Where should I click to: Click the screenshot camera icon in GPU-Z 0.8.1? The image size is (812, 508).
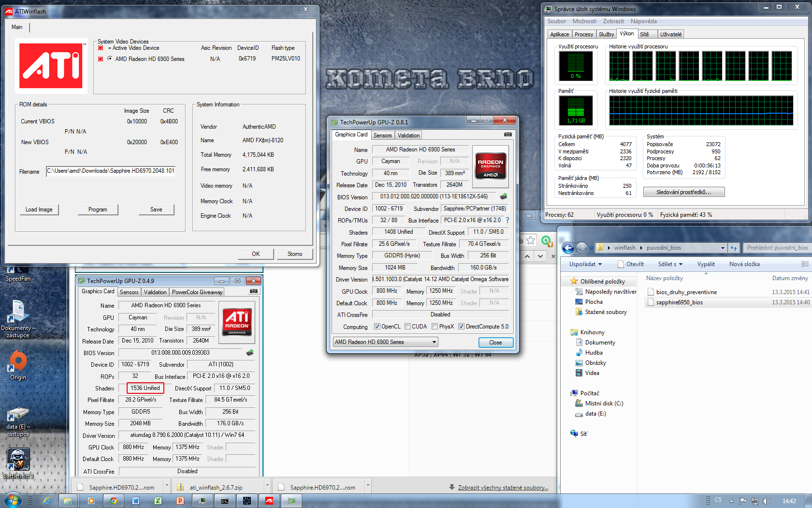pyautogui.click(x=507, y=134)
